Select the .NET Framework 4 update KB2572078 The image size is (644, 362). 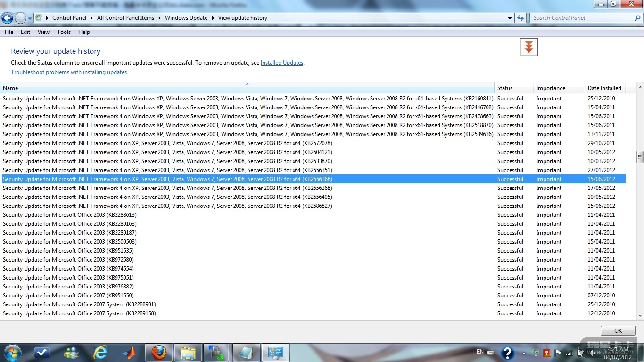point(314,143)
